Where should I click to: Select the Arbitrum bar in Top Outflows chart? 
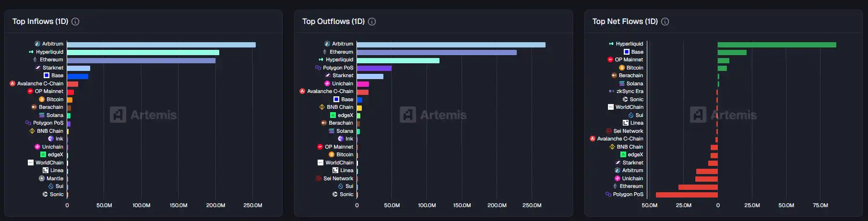(451, 45)
